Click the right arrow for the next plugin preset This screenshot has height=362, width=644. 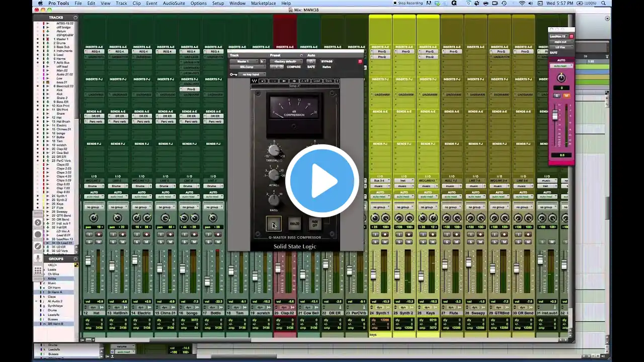[x=294, y=81]
